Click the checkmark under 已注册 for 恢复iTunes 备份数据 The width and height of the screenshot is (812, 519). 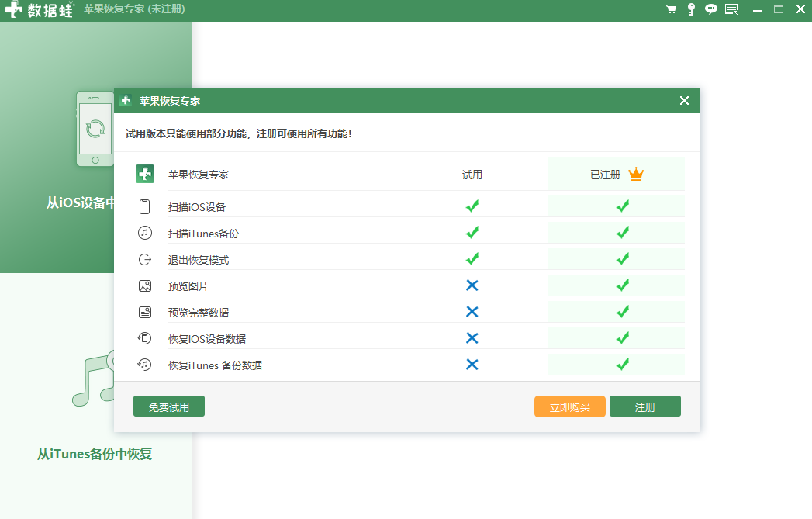coord(622,365)
